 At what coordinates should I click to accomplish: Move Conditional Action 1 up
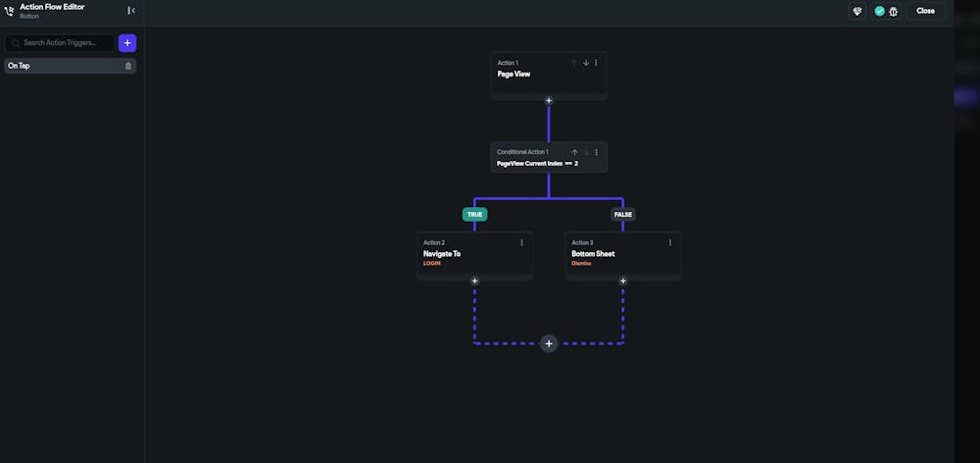tap(574, 152)
